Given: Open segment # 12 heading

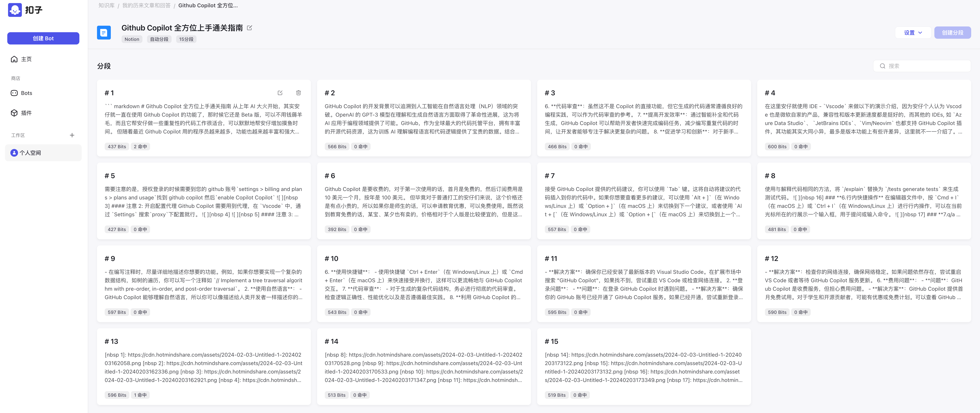Looking at the screenshot, I should point(772,259).
